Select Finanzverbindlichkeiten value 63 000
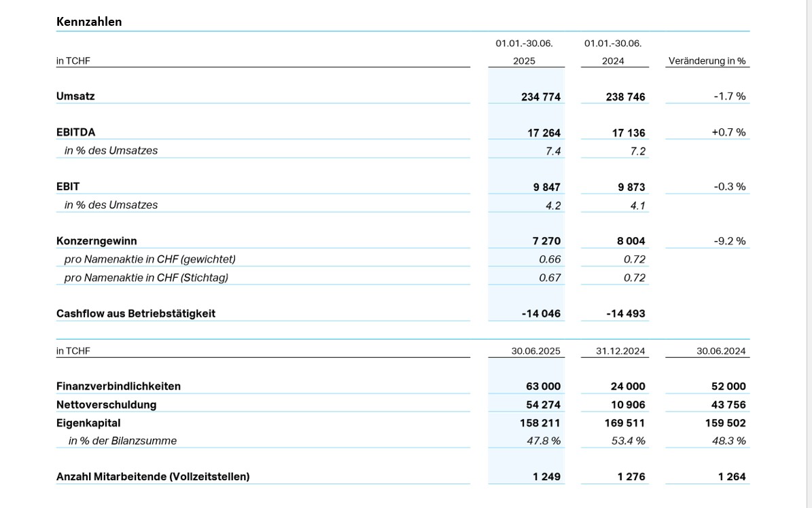 pos(543,386)
